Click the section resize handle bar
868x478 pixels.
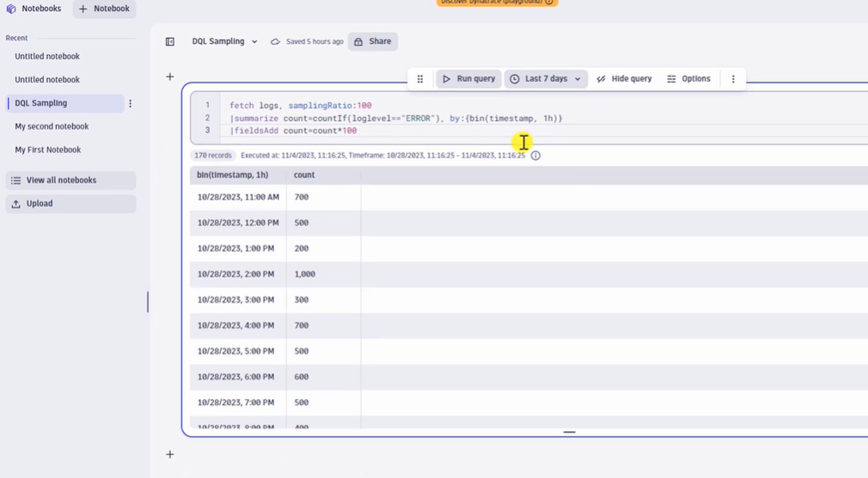pyautogui.click(x=569, y=432)
